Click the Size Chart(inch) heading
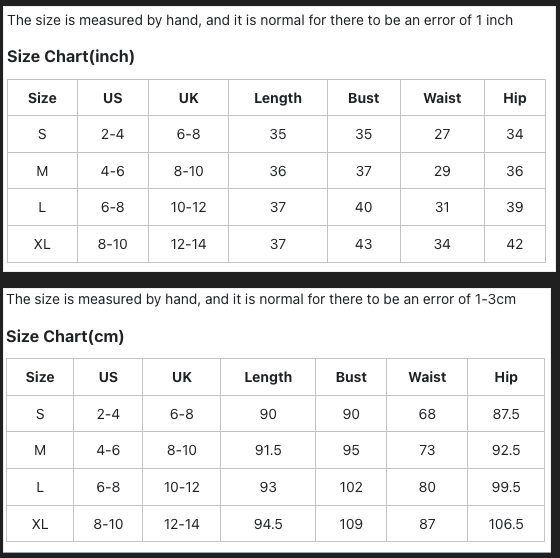Viewport: 560px width, 558px height. point(71,56)
